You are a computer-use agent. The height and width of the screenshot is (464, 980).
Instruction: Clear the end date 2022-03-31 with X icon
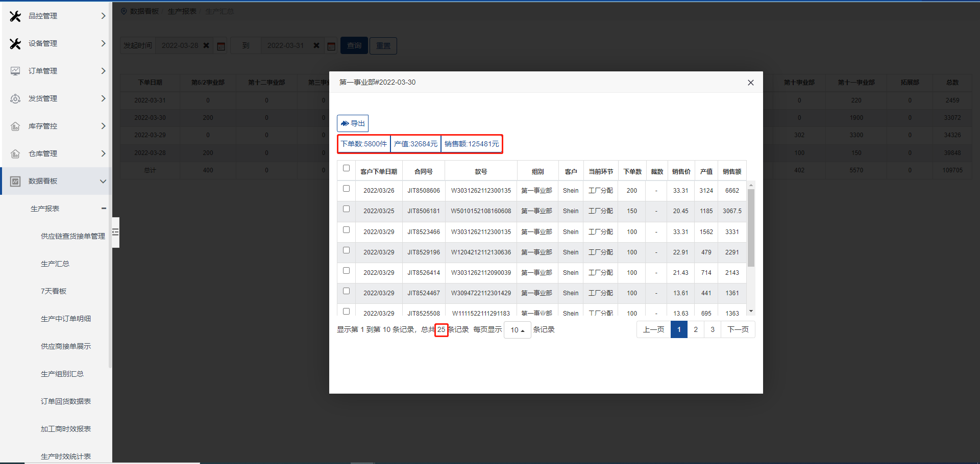point(316,45)
